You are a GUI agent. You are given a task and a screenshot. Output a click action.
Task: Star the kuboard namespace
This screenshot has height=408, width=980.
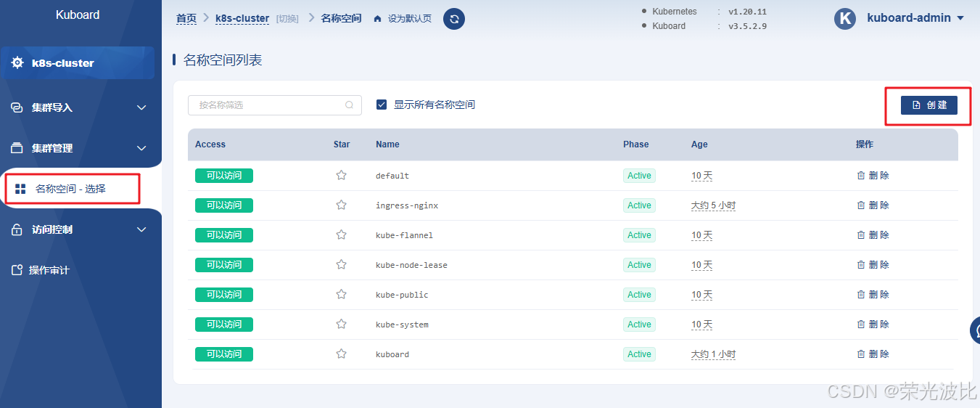pos(341,354)
